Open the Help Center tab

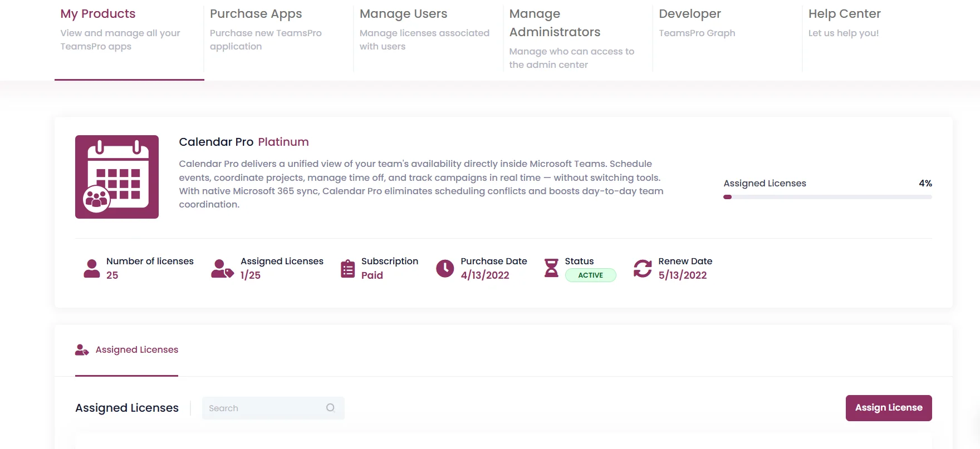tap(877, 39)
